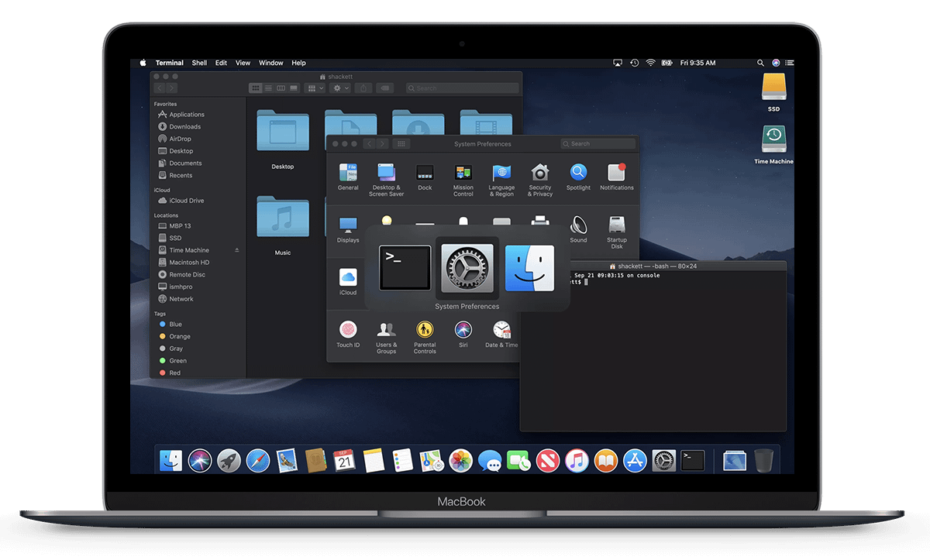The image size is (930, 560).
Task: Open Calendar from the Dock
Action: 345,461
